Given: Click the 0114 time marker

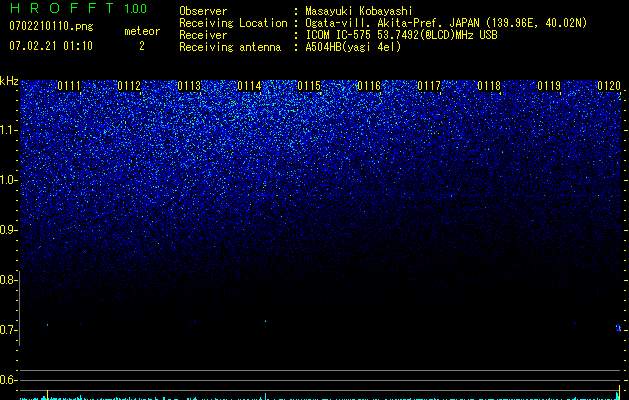Looking at the screenshot, I should click(249, 86).
